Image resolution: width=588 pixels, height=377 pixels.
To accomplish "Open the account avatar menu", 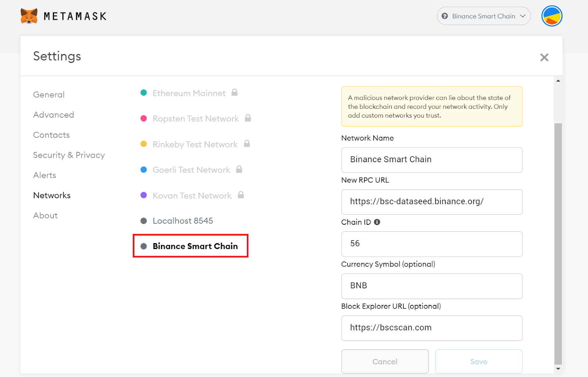I will pos(552,16).
